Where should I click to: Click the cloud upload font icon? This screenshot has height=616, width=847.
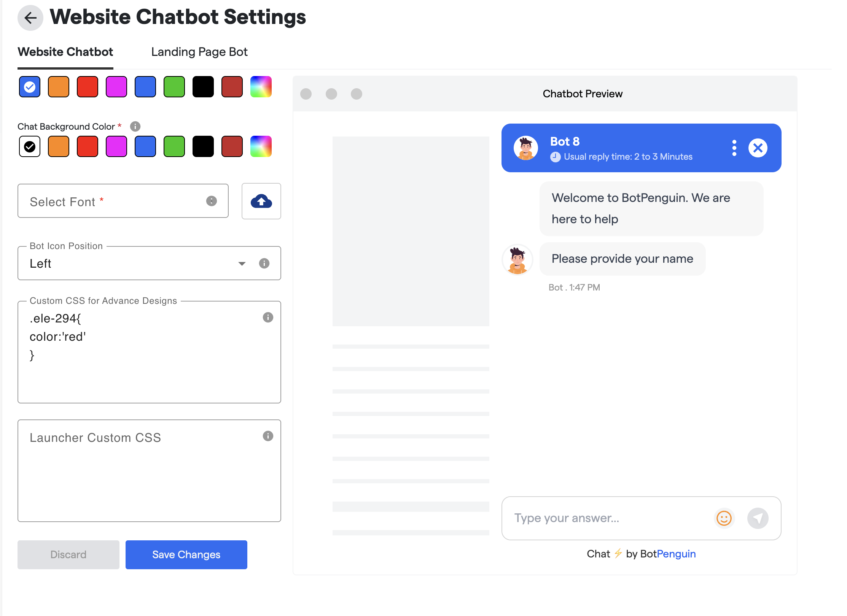261,201
